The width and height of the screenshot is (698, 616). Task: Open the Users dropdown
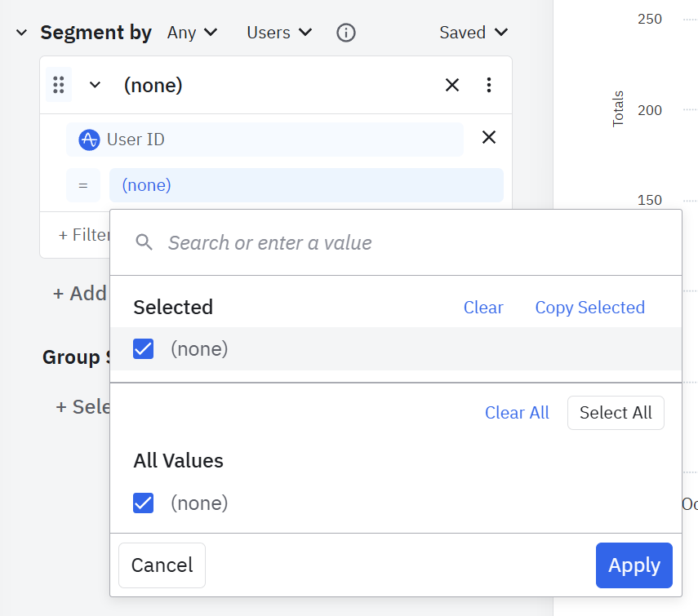(x=279, y=33)
